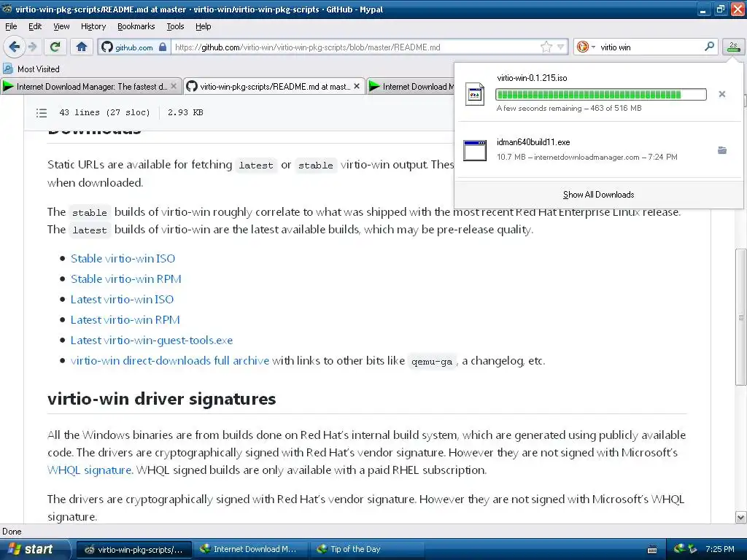The height and width of the screenshot is (560, 747).
Task: Click the scrollbar down arrow
Action: [x=740, y=517]
